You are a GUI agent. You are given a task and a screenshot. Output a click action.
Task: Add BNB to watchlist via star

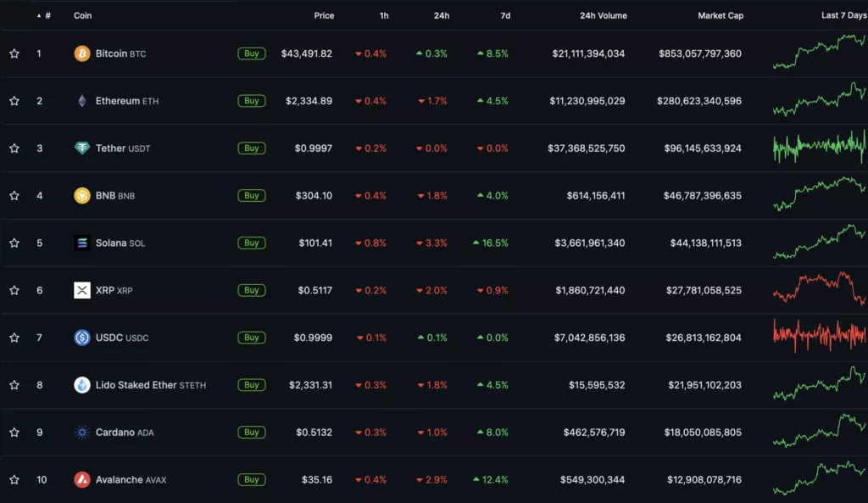click(x=14, y=196)
